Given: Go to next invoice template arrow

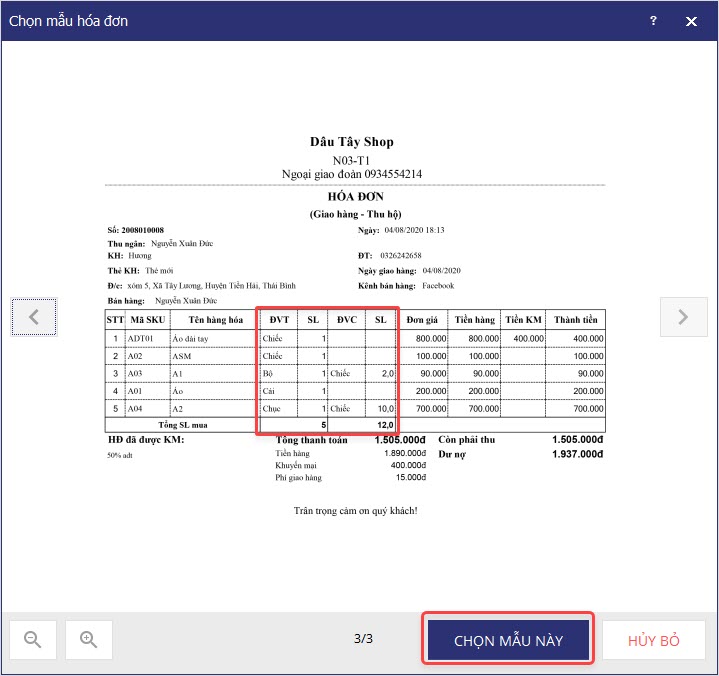Looking at the screenshot, I should pos(683,317).
